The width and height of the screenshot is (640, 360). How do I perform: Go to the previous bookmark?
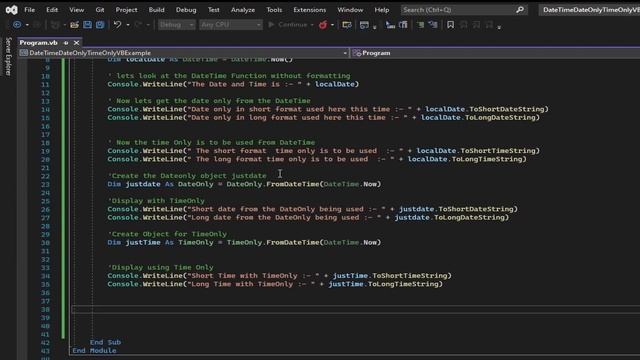pyautogui.click(x=463, y=25)
